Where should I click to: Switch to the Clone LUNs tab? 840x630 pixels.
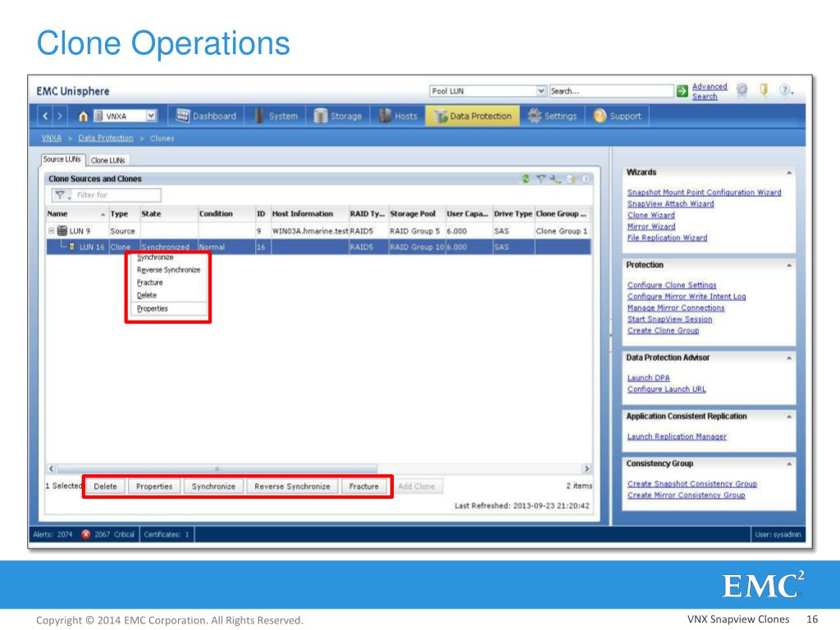tap(107, 160)
